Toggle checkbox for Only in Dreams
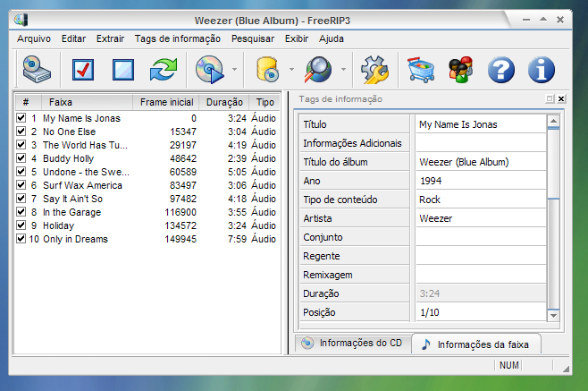Viewport: 588px width, 391px height. click(21, 239)
